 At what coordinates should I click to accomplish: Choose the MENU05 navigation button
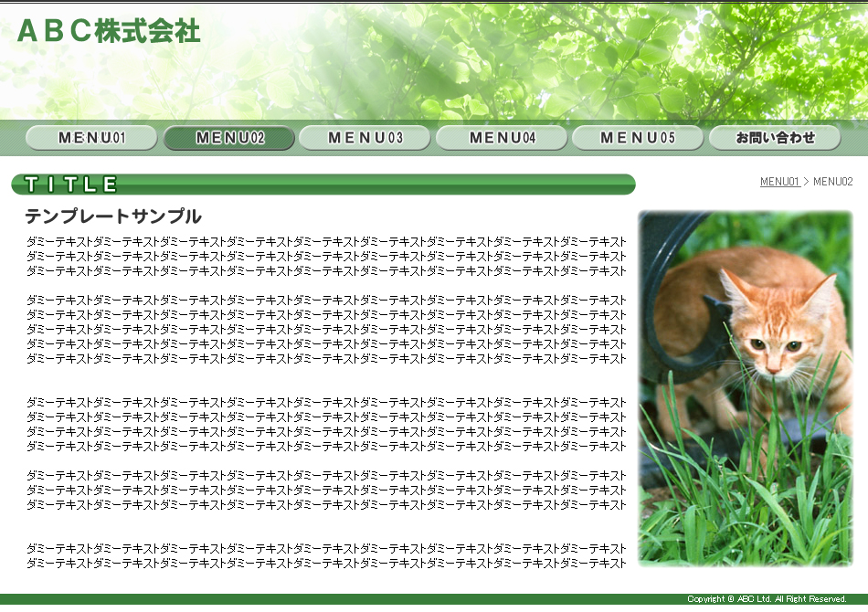pos(638,138)
